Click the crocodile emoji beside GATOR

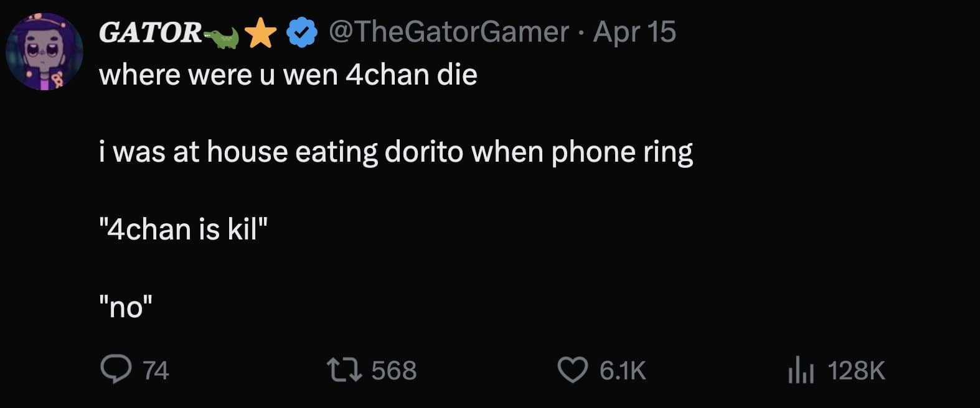point(221,37)
